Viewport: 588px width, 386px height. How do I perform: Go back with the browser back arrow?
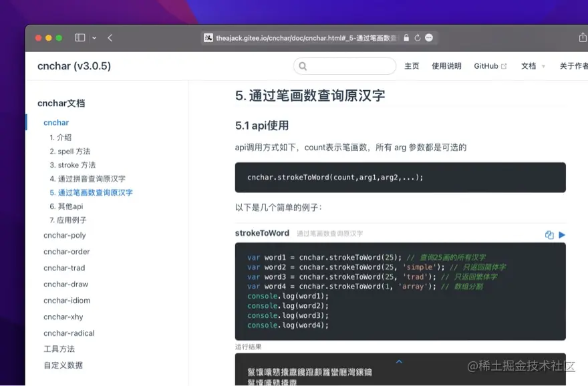pos(110,38)
